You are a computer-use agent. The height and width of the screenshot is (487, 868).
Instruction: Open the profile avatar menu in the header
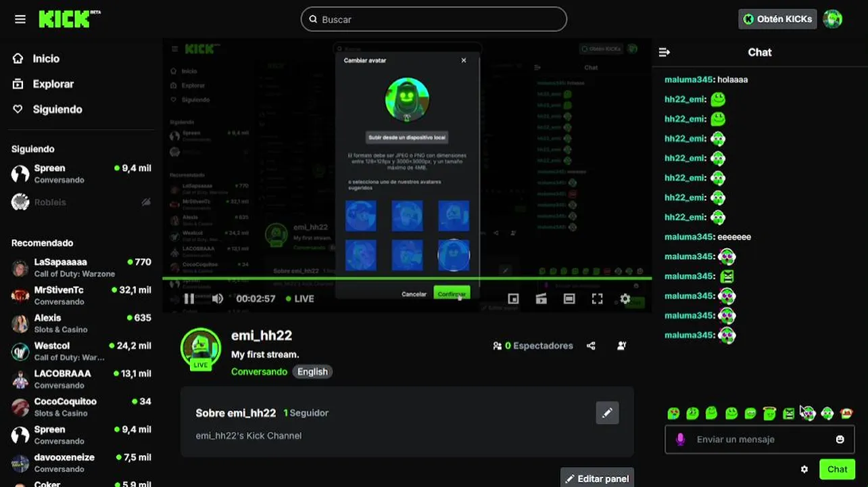[833, 19]
